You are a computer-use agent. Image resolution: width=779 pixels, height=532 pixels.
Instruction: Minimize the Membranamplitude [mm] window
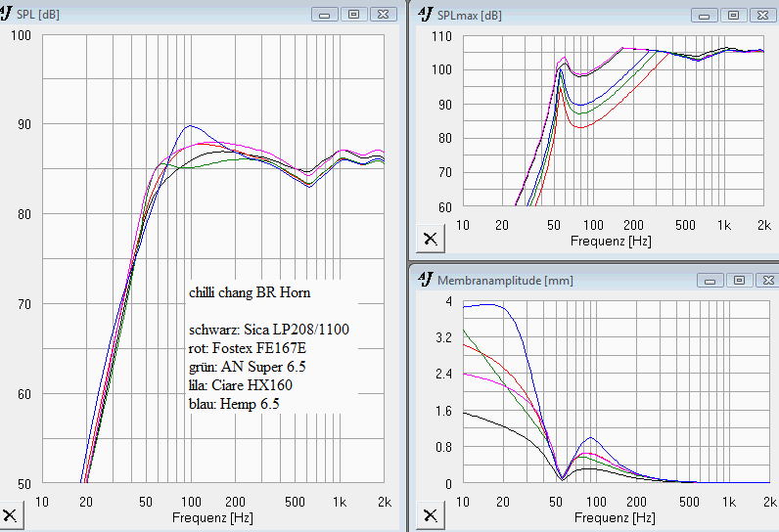click(710, 280)
